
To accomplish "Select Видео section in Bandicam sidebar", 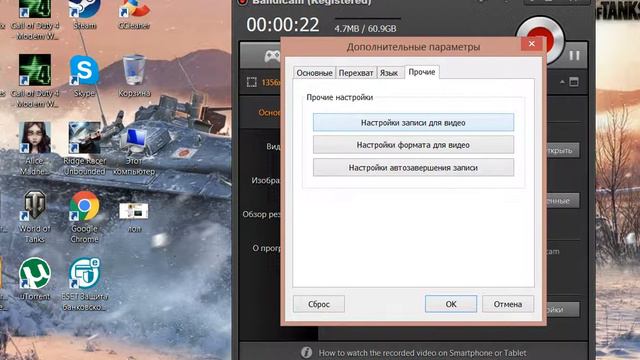I will point(273,147).
